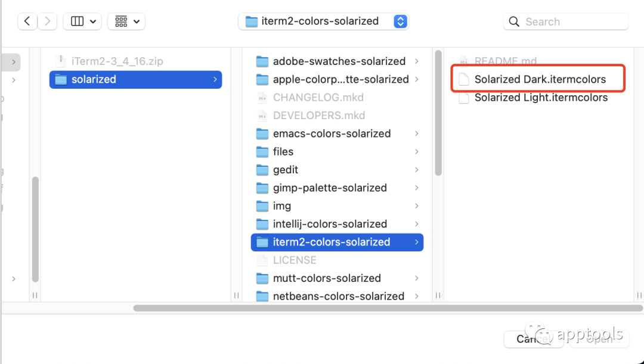
Task: Click the Open button
Action: click(599, 339)
